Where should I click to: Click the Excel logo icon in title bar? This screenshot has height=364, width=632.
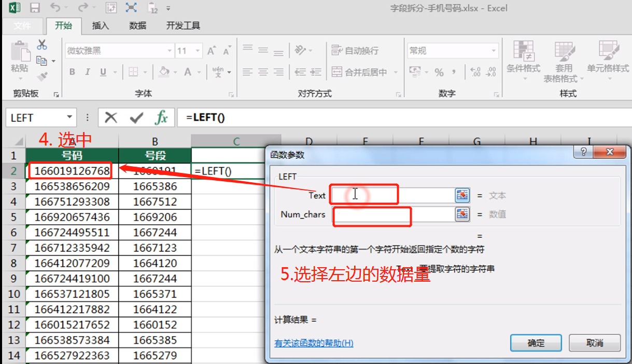tap(15, 8)
